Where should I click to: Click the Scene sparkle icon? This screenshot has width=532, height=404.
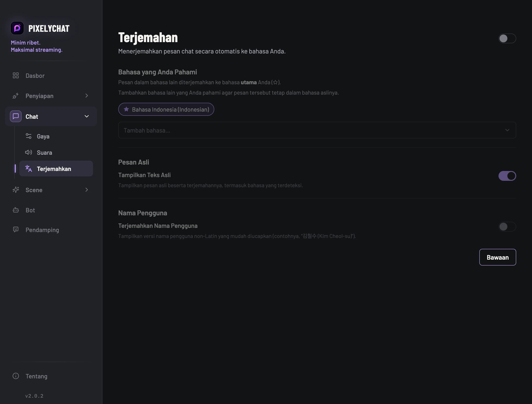click(x=16, y=190)
